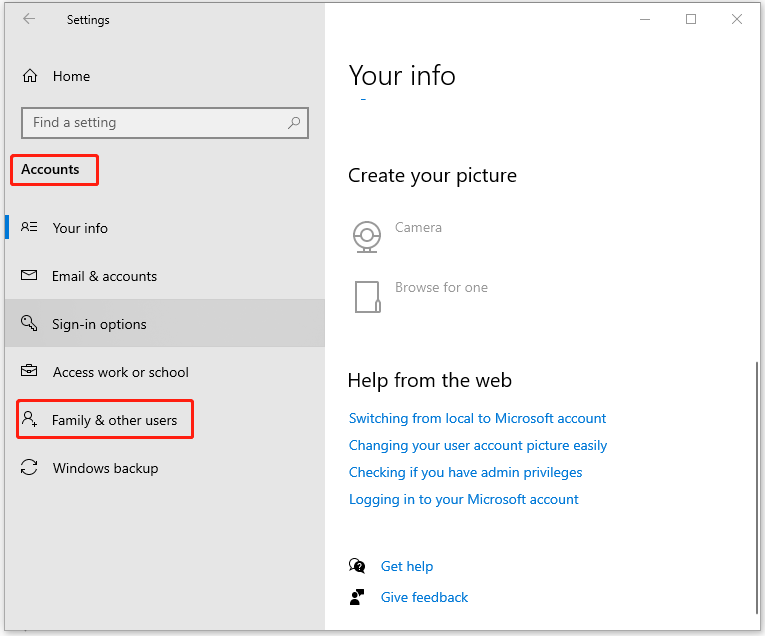This screenshot has height=636, width=765.
Task: Click the Email & accounts envelope icon
Action: pos(29,276)
